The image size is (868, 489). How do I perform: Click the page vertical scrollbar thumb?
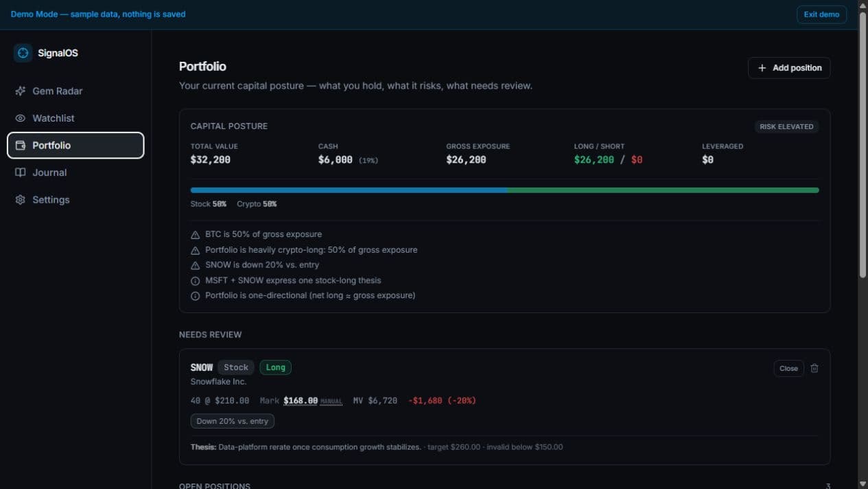[x=863, y=144]
